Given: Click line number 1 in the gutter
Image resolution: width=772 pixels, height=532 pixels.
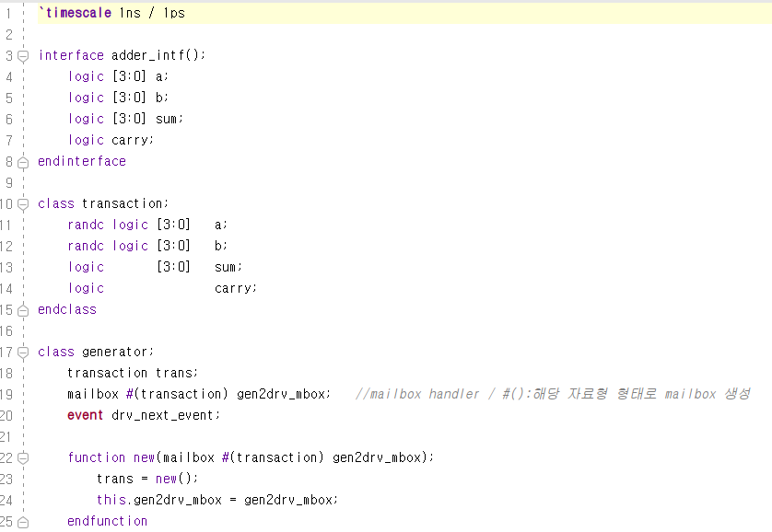Looking at the screenshot, I should (x=8, y=13).
